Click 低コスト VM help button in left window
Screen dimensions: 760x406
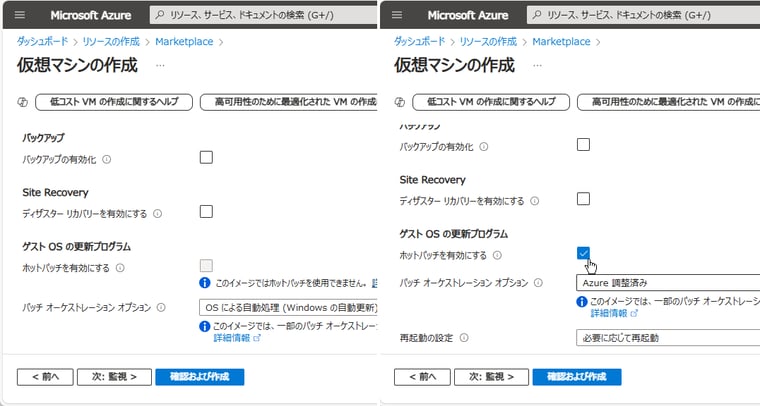coord(114,102)
